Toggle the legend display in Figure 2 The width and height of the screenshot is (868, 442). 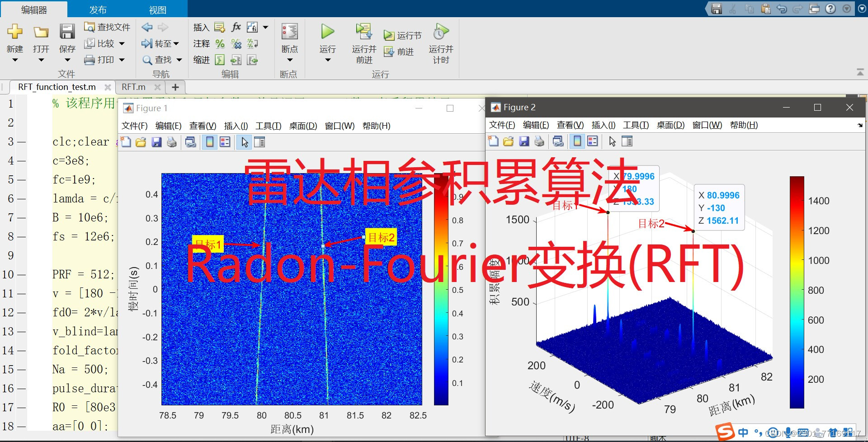click(592, 141)
